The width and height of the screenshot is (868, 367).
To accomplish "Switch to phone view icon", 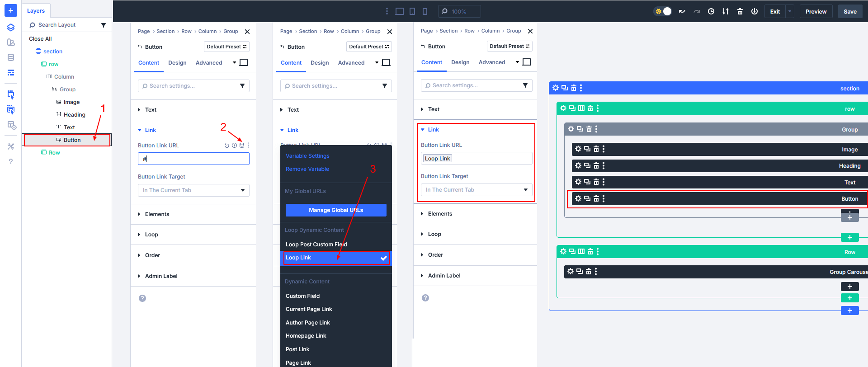I will (x=425, y=11).
